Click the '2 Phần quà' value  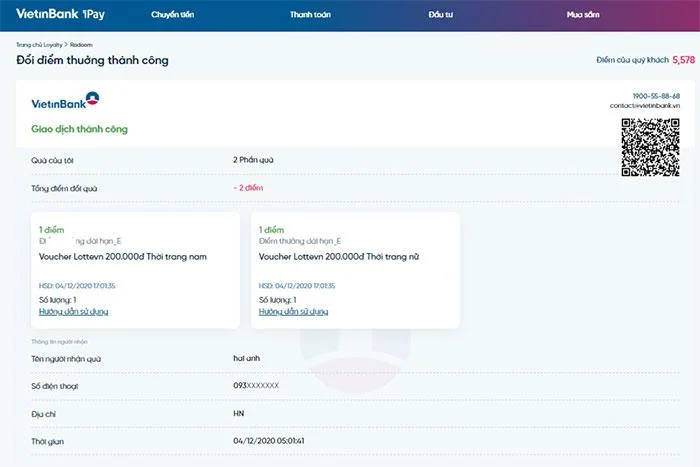(253, 160)
